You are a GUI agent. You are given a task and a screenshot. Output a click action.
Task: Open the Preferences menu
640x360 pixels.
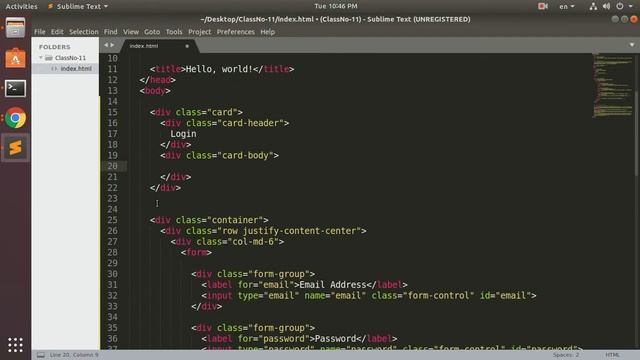[x=236, y=32]
